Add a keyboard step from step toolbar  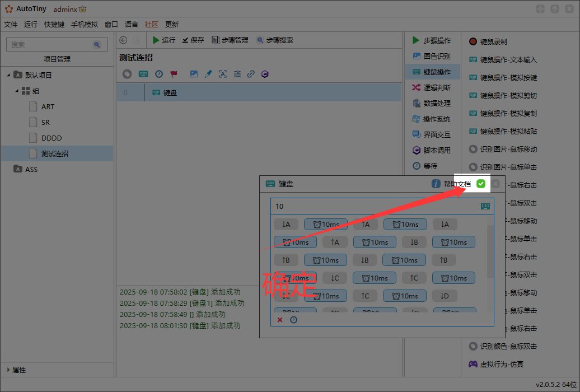(x=143, y=74)
